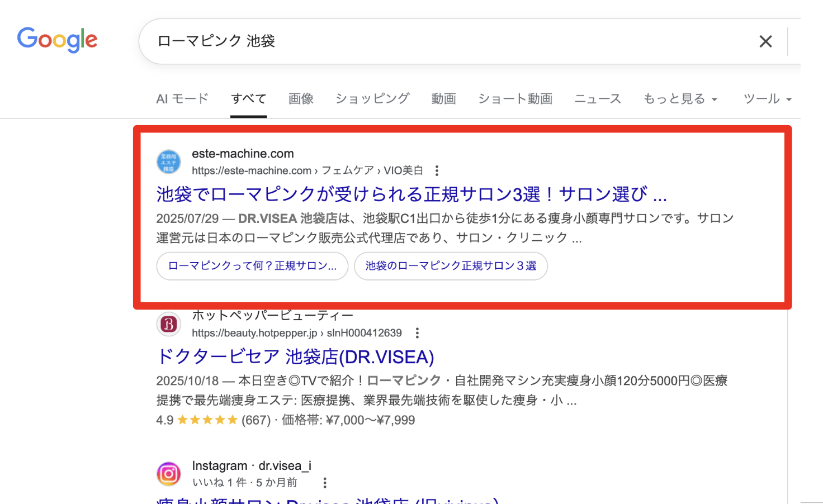Open the 池袋でローマピンクが受けられる正規サロン3選 result

point(411,194)
